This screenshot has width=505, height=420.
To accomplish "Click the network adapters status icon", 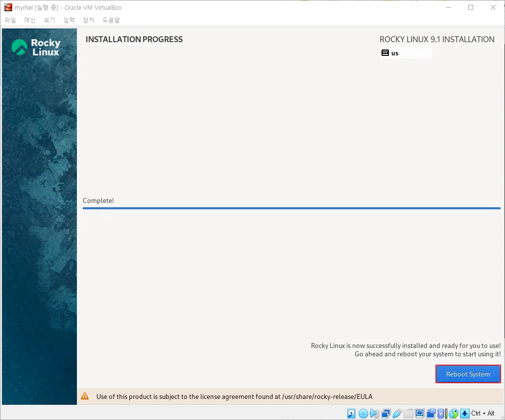I will pyautogui.click(x=386, y=413).
